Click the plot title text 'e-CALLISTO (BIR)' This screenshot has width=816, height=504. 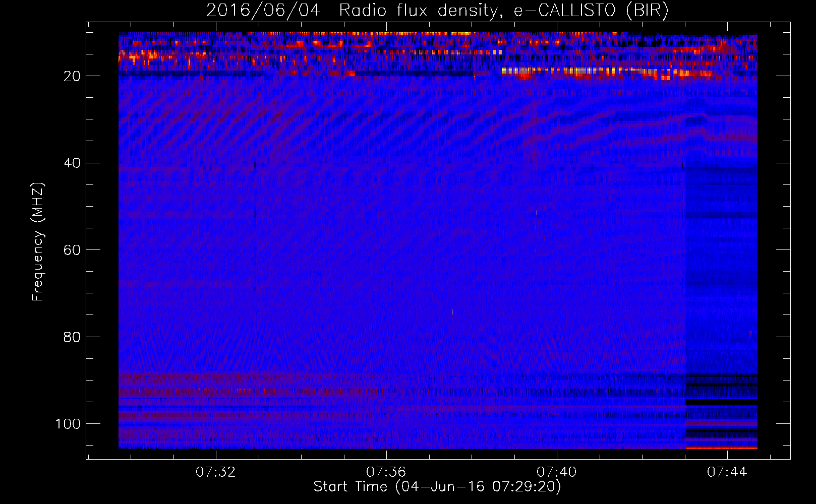click(591, 11)
